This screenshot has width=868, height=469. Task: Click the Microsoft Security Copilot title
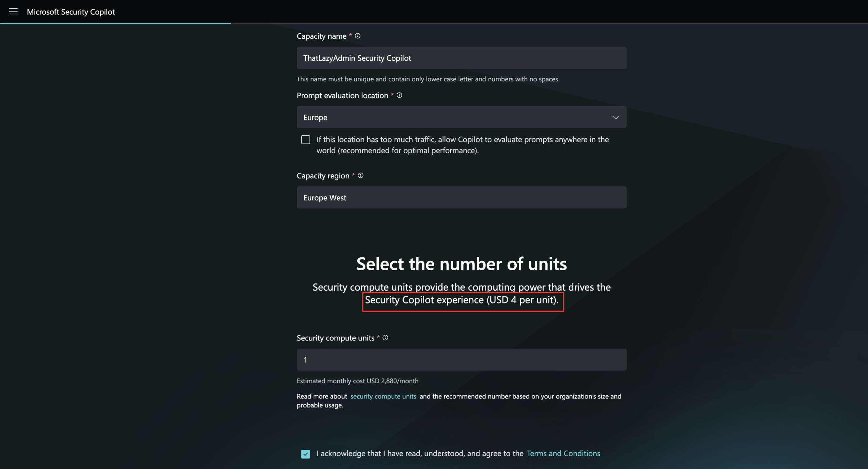click(x=71, y=12)
